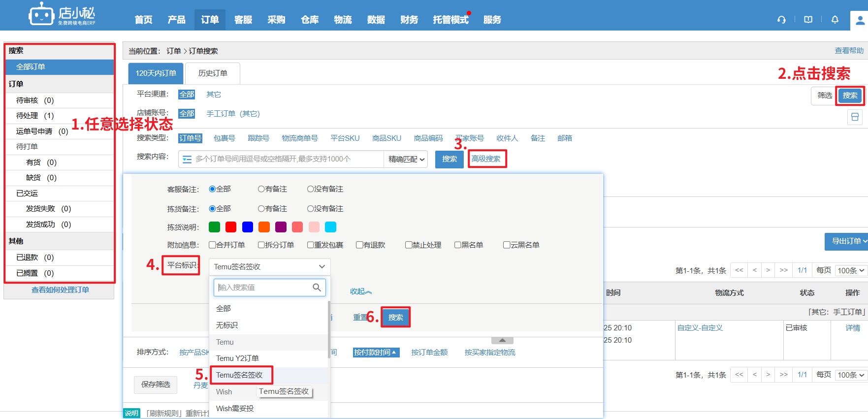Click the notification bell icon
Image resolution: width=868 pixels, height=419 pixels.
pos(835,20)
